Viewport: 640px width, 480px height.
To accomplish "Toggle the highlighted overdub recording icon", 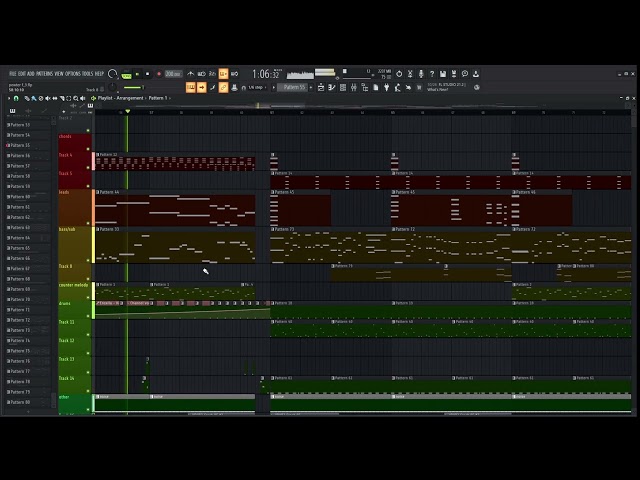I will (x=223, y=74).
